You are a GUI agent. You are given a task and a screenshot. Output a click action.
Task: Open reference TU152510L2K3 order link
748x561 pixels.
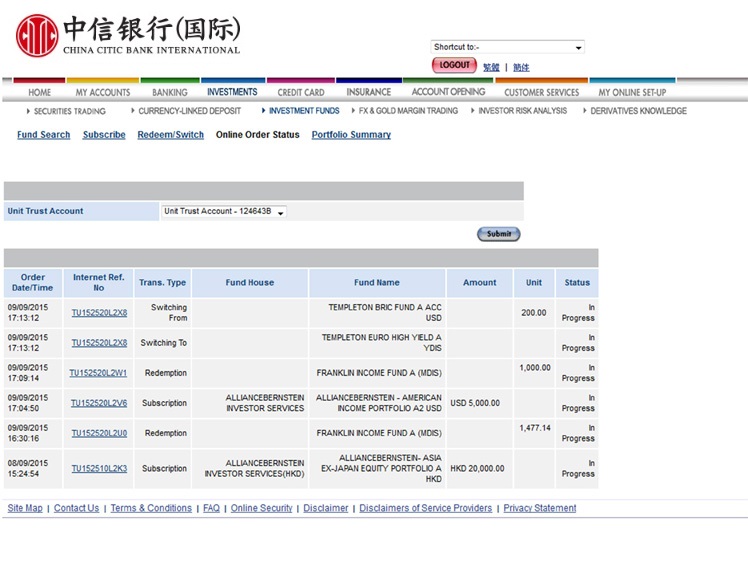point(99,468)
